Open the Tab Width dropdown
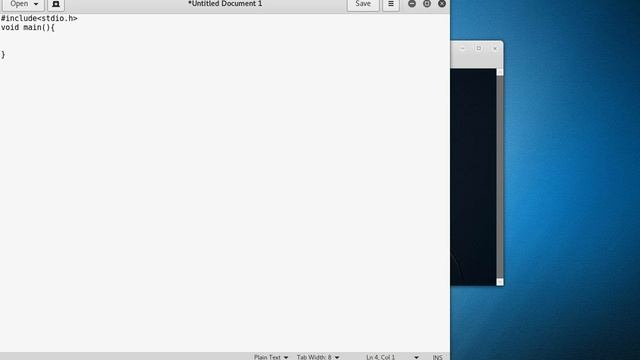The height and width of the screenshot is (360, 640). (x=318, y=357)
